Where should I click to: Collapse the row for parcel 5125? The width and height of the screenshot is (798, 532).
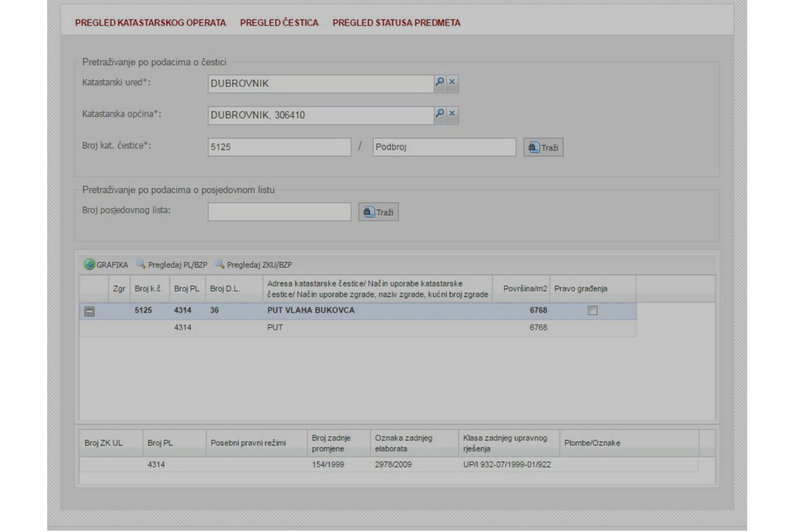(89, 311)
